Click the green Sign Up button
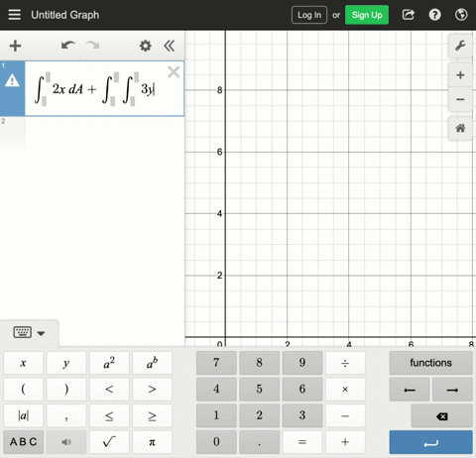 tap(367, 15)
